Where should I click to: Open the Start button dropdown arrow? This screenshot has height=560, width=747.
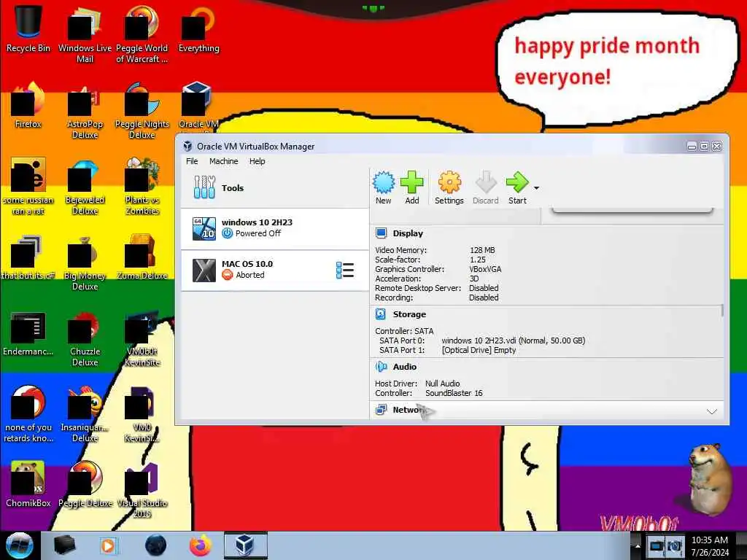[x=536, y=188]
